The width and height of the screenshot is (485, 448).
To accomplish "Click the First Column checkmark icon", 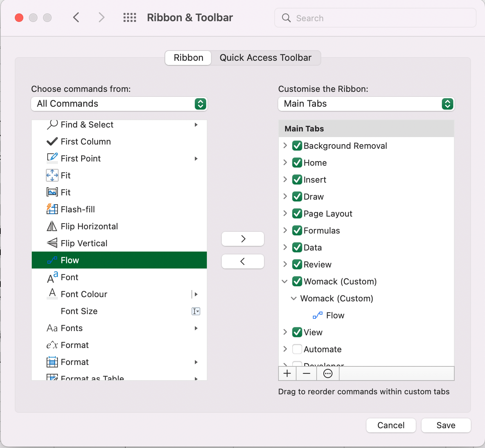I will tap(52, 142).
